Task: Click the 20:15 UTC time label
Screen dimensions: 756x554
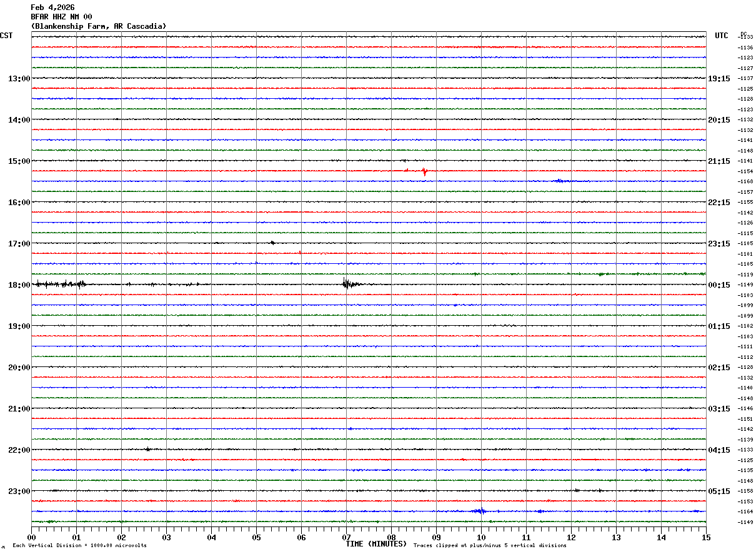Action: point(719,119)
